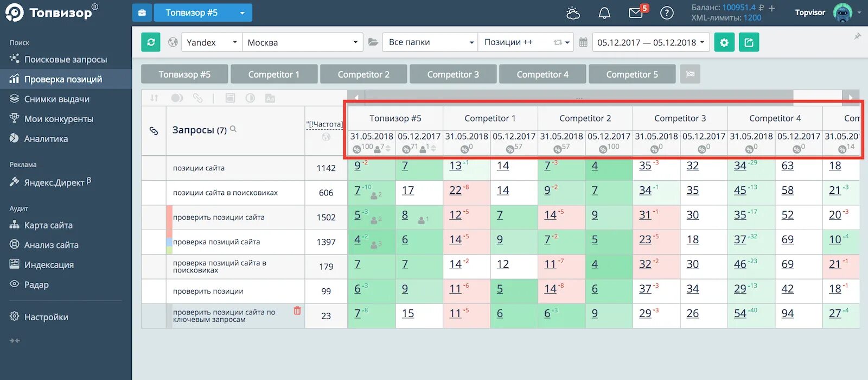Image resolution: width=868 pixels, height=380 pixels.
Task: Open Мои конкуренты in the sidebar
Action: (66, 119)
